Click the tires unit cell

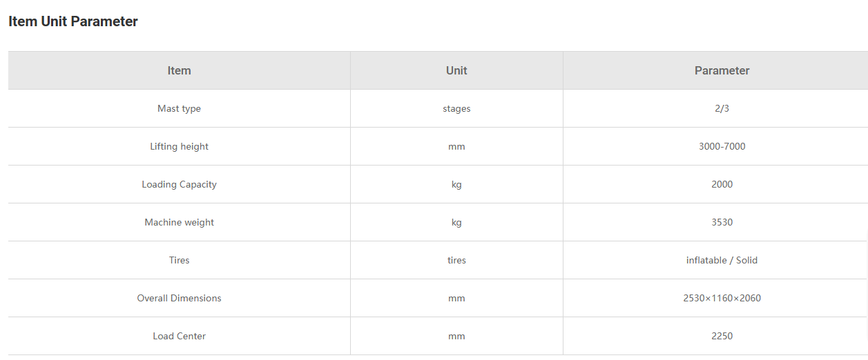pos(456,260)
